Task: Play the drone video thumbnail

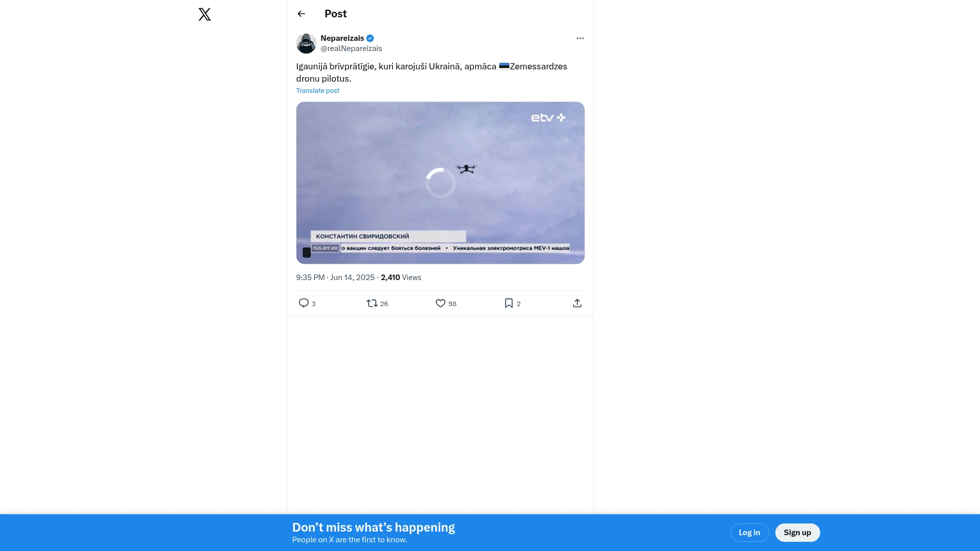Action: pyautogui.click(x=440, y=183)
